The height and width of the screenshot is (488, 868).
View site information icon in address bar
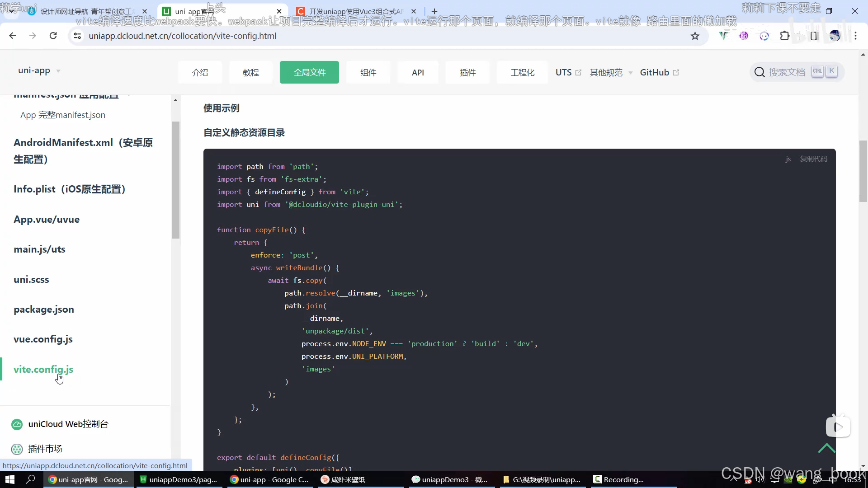point(77,36)
